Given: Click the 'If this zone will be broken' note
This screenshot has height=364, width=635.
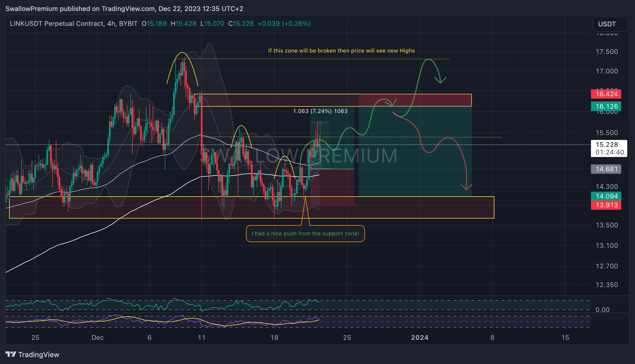Looking at the screenshot, I should click(x=341, y=51).
